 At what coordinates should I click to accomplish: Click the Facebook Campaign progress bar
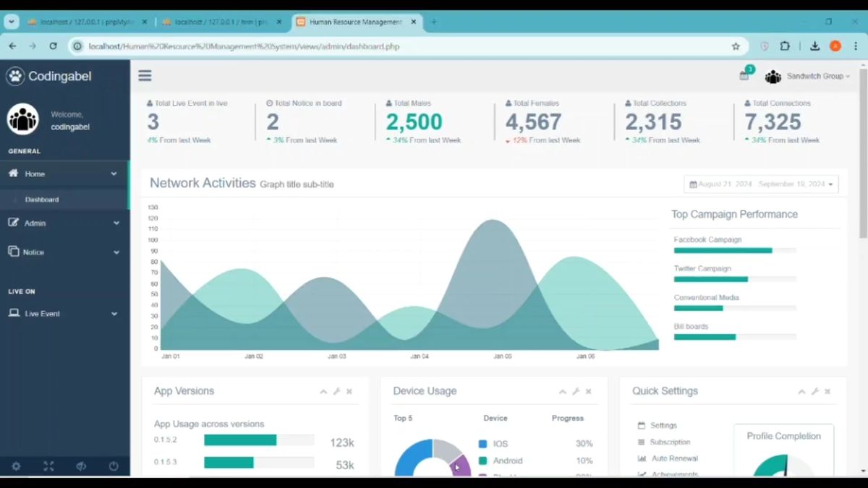coord(723,250)
